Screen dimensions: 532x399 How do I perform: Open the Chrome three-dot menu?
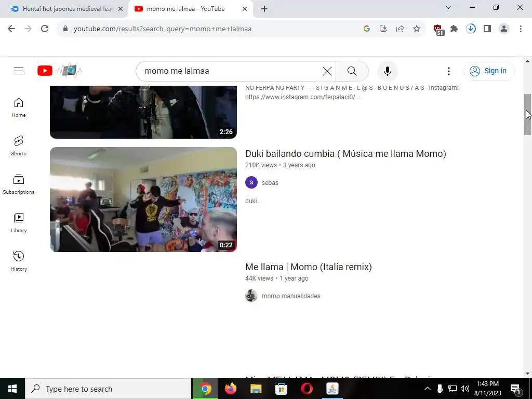(x=521, y=29)
